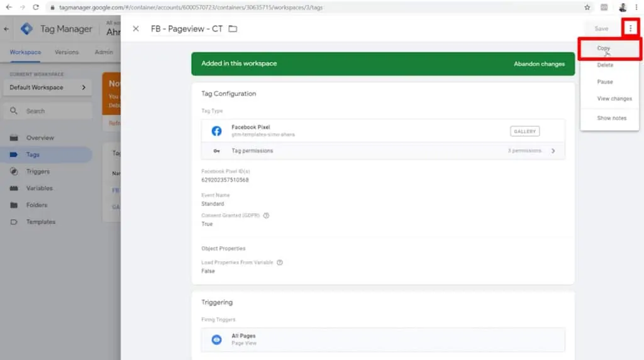Click the key icon for Tag permissions
644x360 pixels.
(x=216, y=151)
